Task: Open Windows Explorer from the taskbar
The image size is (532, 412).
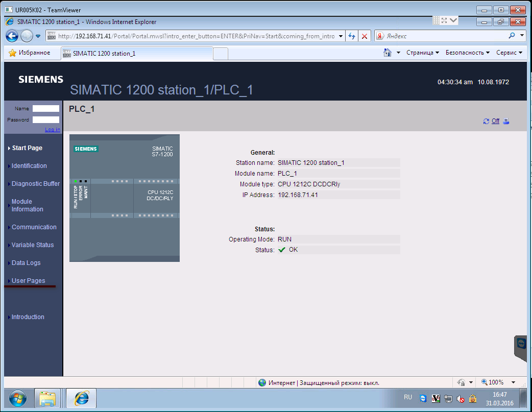Action: [48, 398]
